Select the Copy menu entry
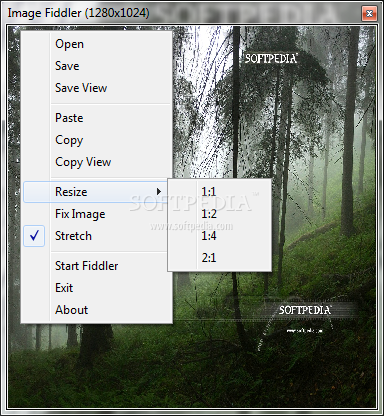 tap(97, 140)
